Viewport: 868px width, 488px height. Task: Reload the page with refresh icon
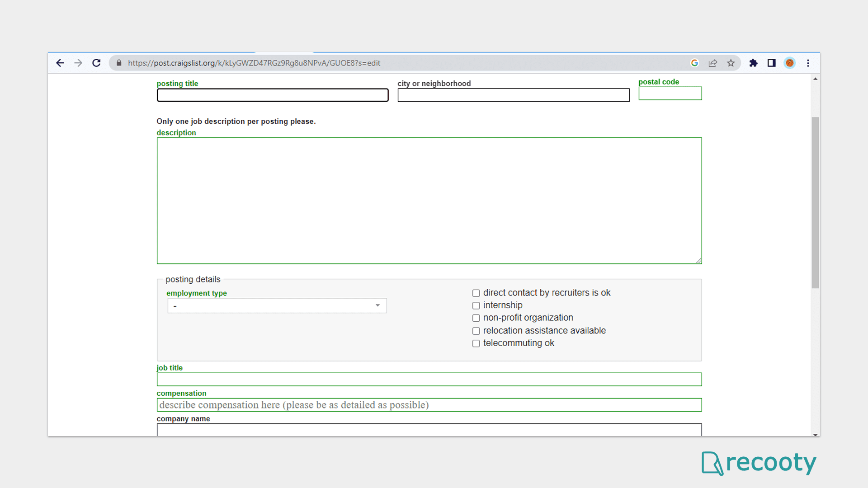[x=96, y=63]
